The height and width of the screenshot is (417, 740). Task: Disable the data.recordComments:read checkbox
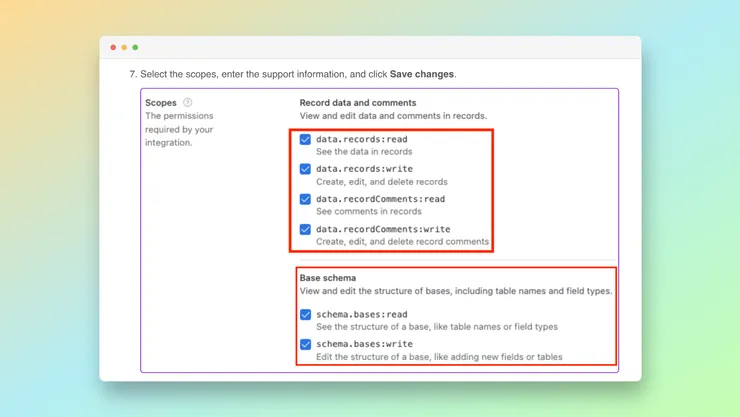(305, 199)
